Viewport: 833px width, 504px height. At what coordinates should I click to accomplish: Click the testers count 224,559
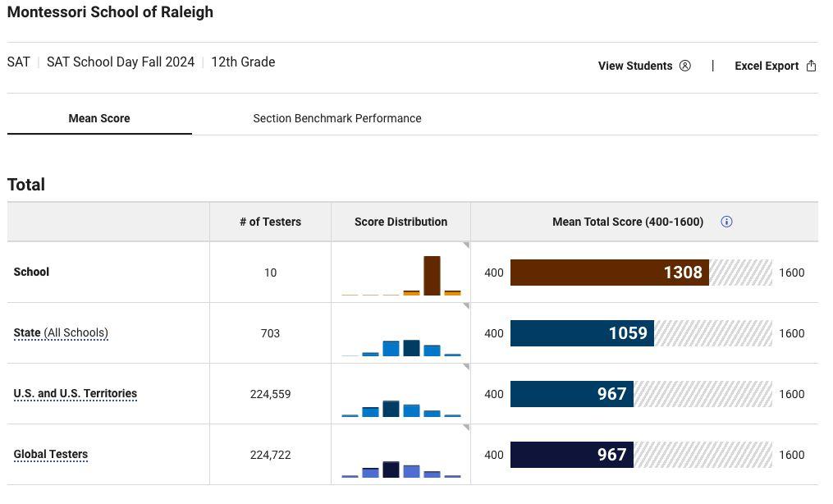pyautogui.click(x=270, y=394)
